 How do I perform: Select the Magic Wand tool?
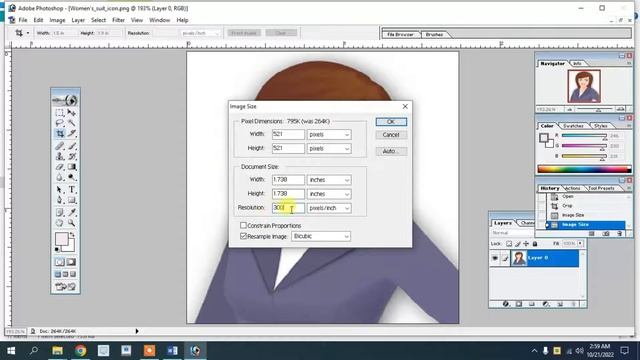click(x=71, y=123)
